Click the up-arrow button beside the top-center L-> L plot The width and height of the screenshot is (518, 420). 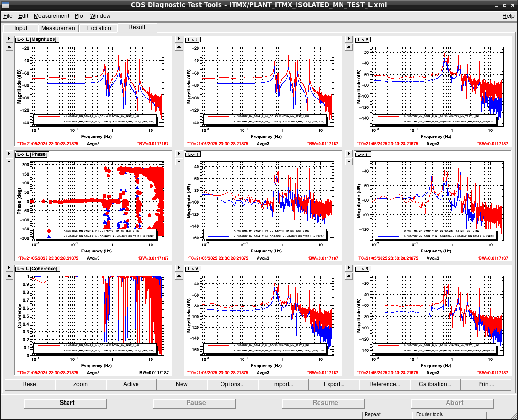[179, 47]
